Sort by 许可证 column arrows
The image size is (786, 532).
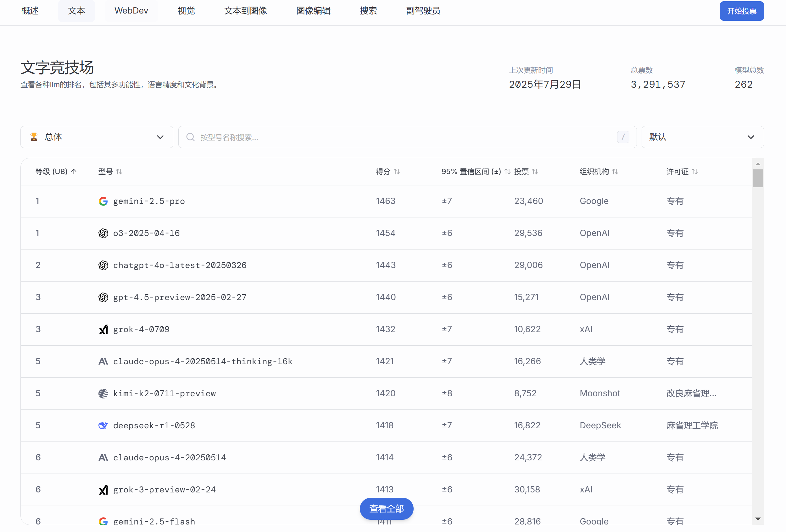click(x=694, y=172)
